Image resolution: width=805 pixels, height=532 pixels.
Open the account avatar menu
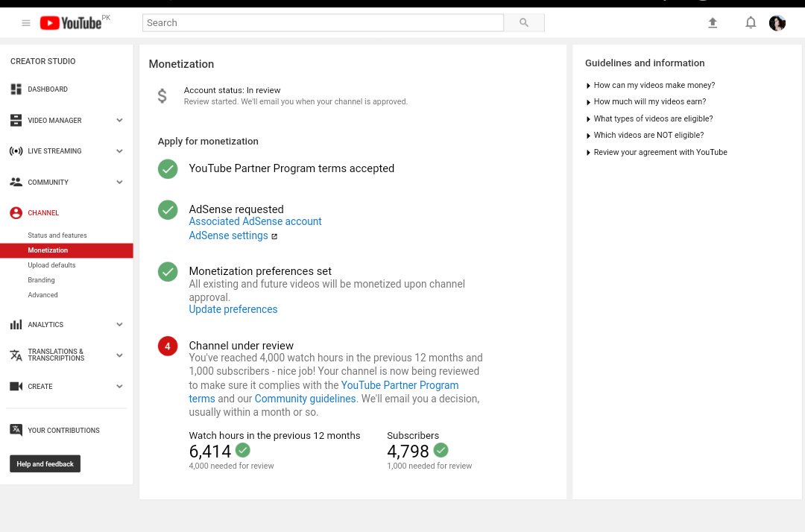click(x=777, y=23)
